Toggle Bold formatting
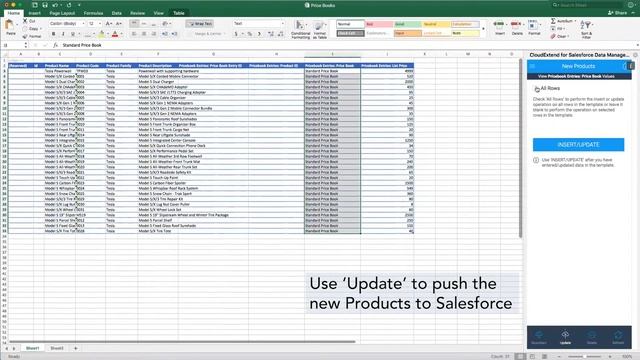 coord(53,34)
